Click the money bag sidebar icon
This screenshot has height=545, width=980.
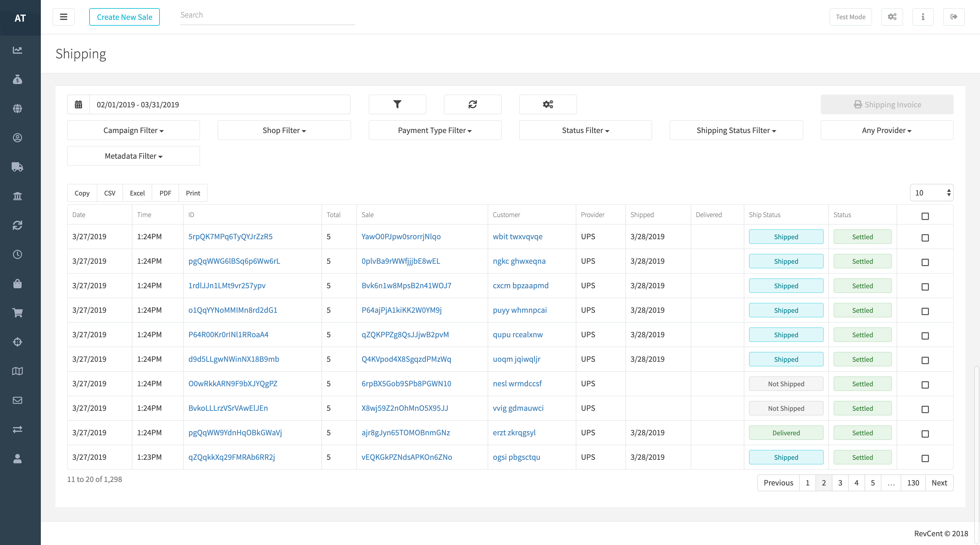[x=17, y=79]
